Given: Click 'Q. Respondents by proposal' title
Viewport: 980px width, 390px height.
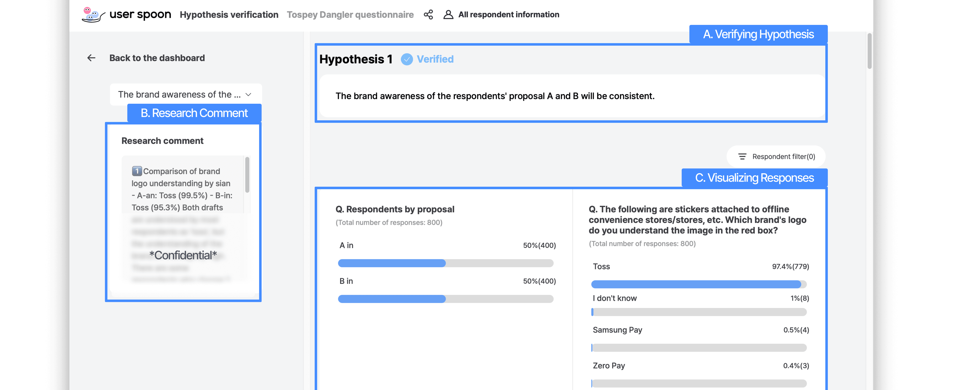Looking at the screenshot, I should (x=395, y=209).
